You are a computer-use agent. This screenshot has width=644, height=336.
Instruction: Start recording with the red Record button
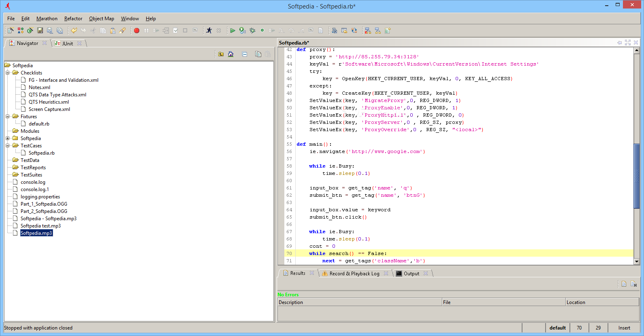point(136,30)
